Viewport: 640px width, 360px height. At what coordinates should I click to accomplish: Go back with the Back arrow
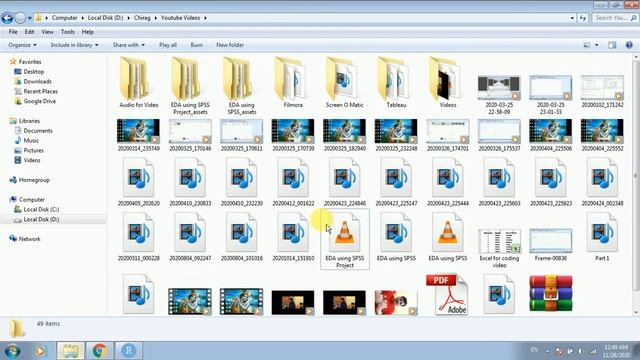point(7,18)
